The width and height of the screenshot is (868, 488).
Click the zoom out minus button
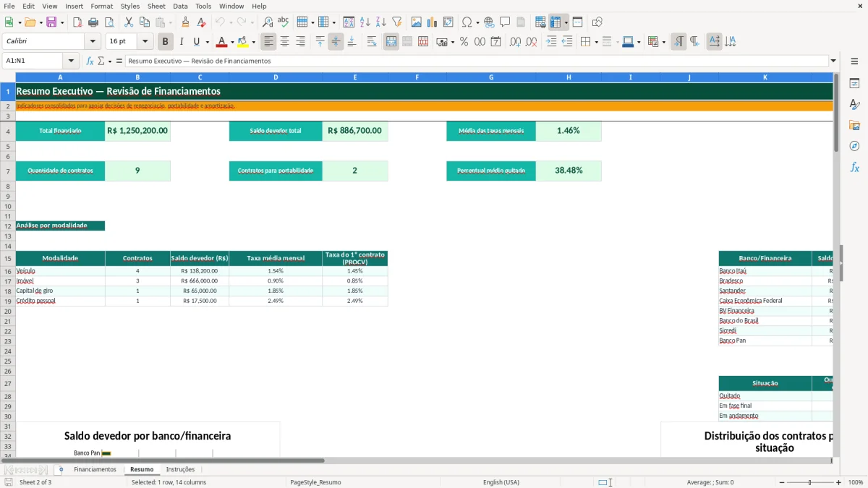pyautogui.click(x=780, y=482)
